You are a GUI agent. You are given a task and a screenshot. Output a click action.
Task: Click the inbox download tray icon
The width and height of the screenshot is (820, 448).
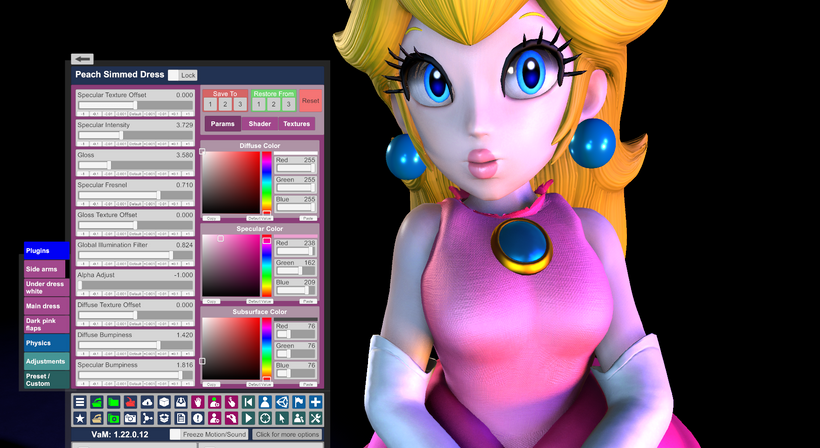tap(180, 402)
